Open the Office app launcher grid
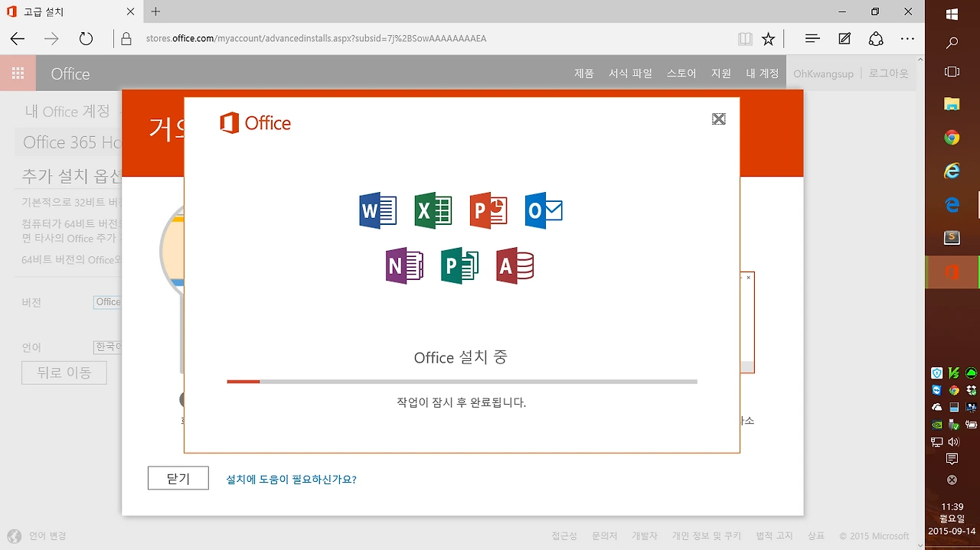Screen dimensions: 980x550 tap(18, 73)
